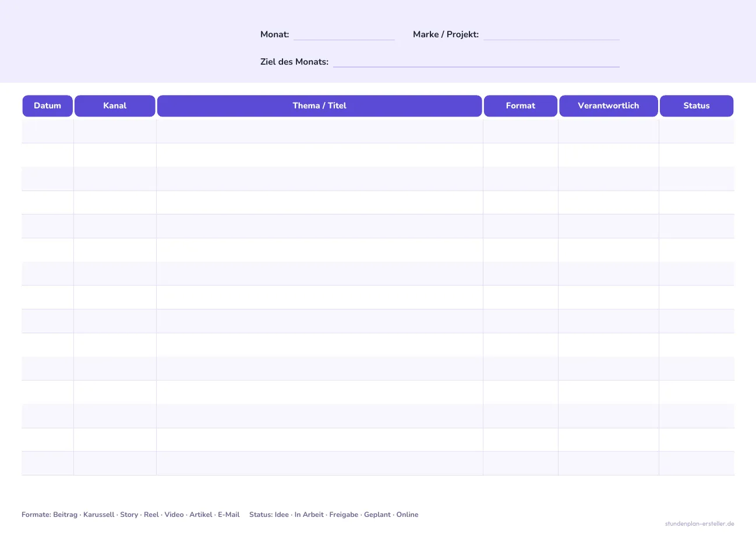
Task: Click the "Ziel des Monats:" label text
Action: [x=295, y=62]
